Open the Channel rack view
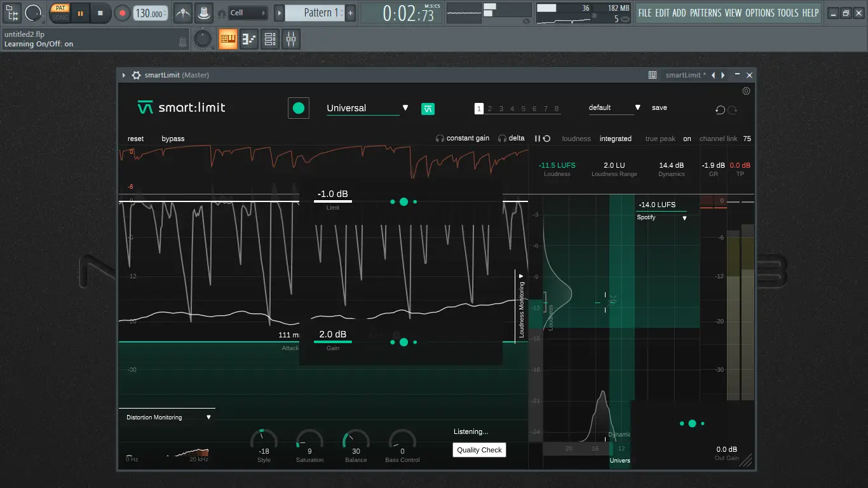This screenshot has width=868, height=488. [x=270, y=39]
